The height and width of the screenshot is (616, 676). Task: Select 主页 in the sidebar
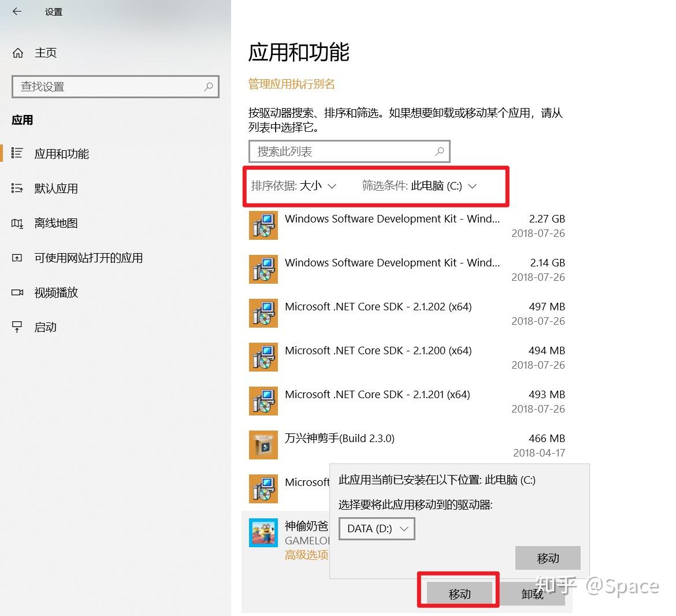tap(46, 53)
